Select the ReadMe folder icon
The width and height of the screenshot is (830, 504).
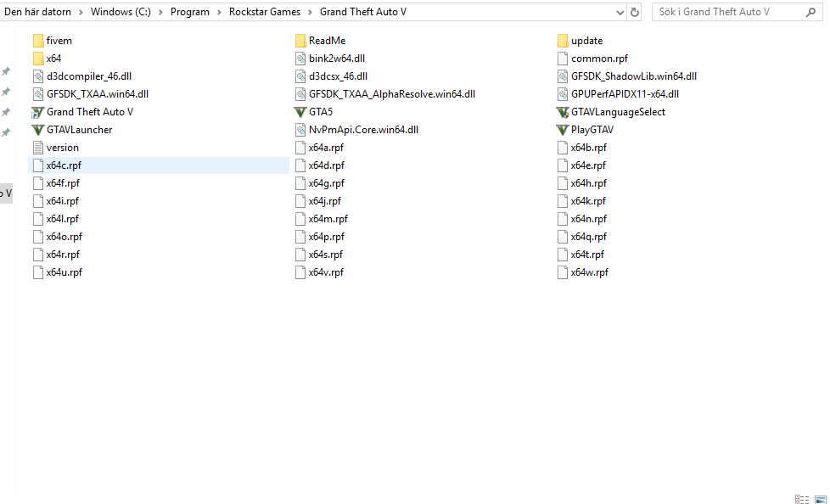300,41
